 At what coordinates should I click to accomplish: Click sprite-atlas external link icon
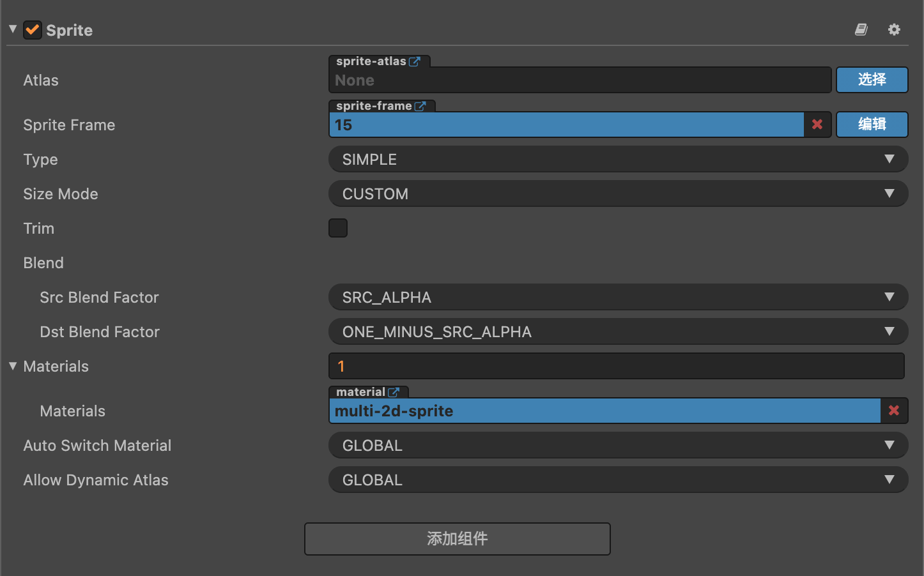click(415, 61)
